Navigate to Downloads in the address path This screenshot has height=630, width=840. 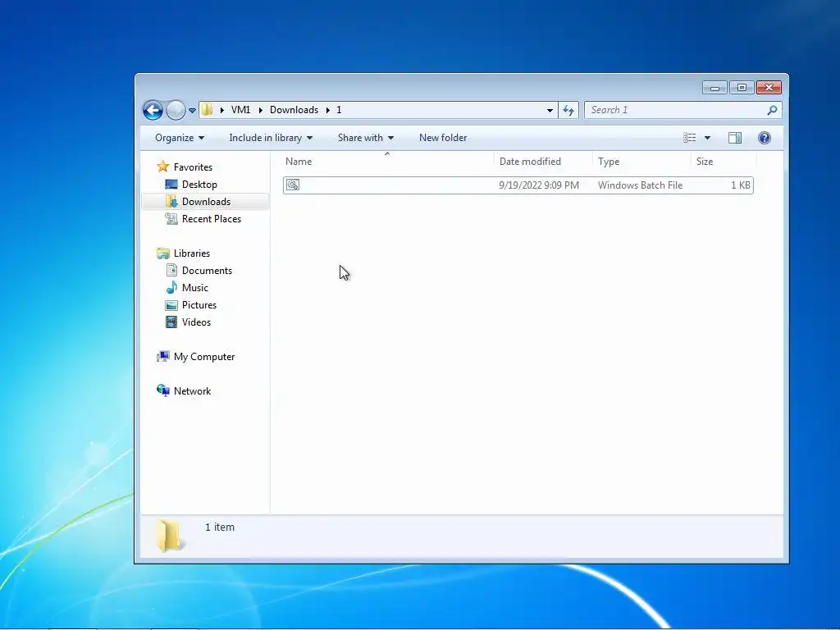pos(294,110)
